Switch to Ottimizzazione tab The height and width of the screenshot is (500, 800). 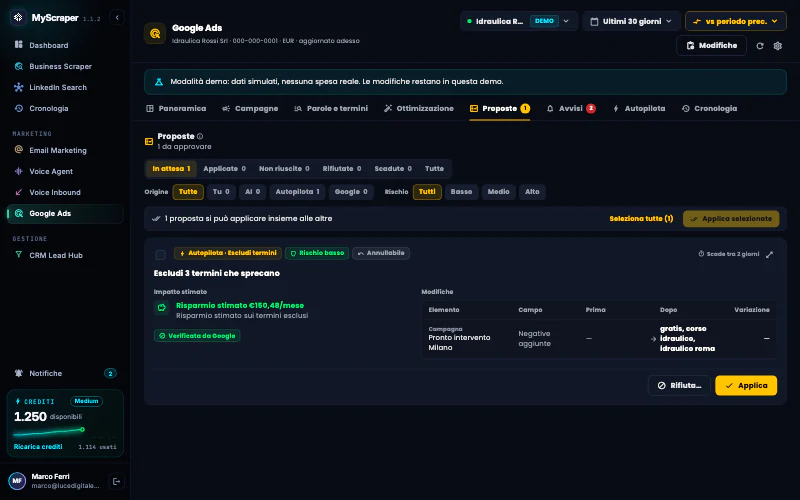click(x=418, y=109)
